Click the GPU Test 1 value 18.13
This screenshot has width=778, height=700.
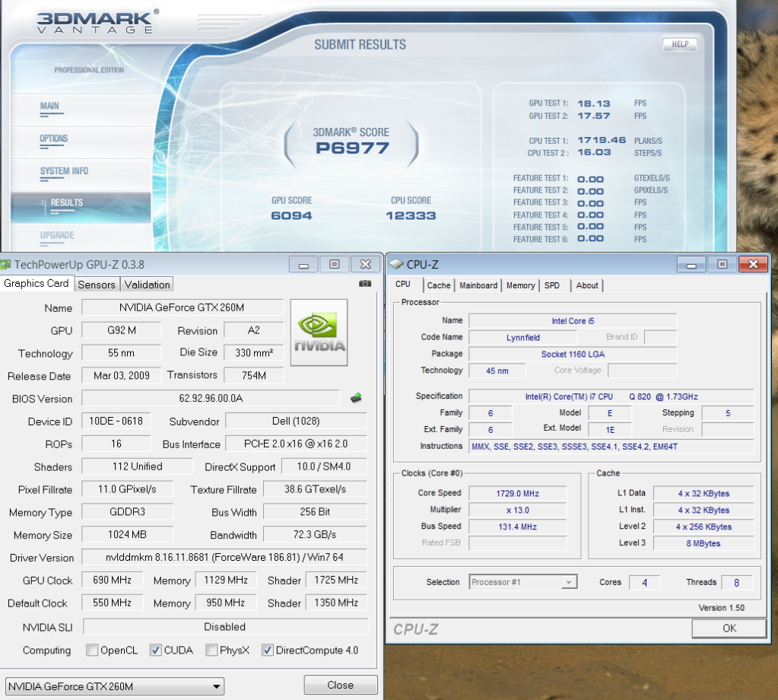tap(594, 103)
